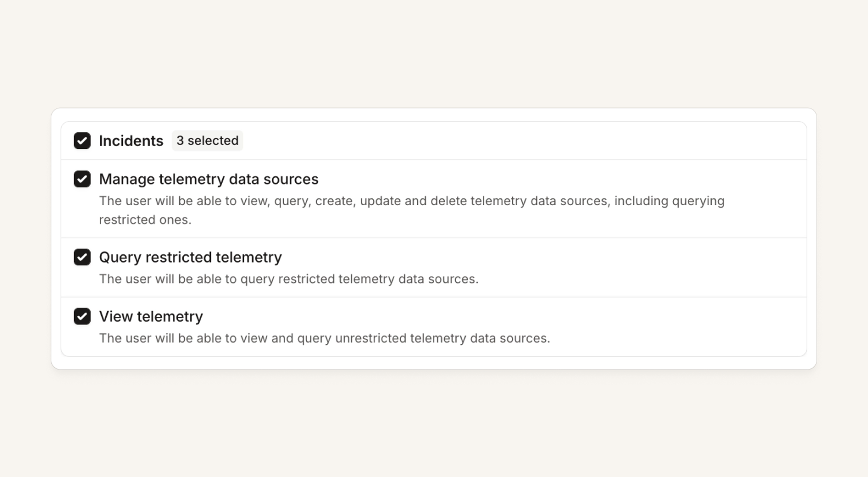This screenshot has width=868, height=477.
Task: Click the 'restricted ones.' description line
Action: click(145, 220)
